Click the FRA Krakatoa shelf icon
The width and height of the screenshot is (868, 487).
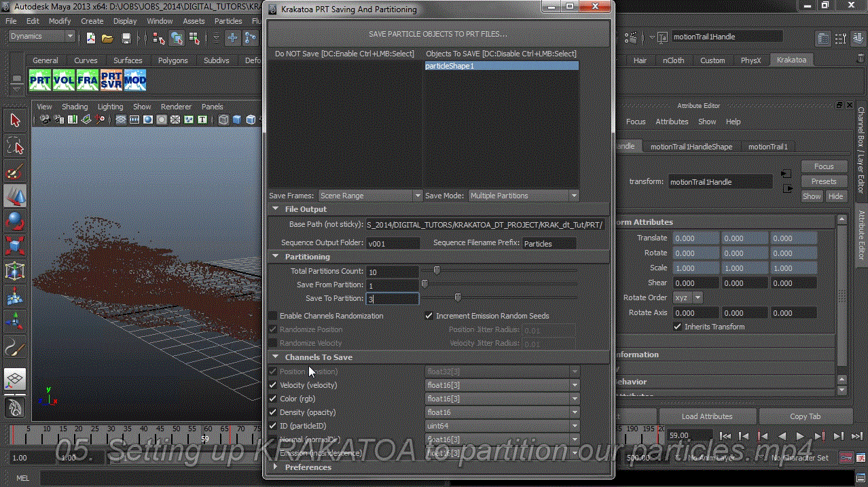88,80
